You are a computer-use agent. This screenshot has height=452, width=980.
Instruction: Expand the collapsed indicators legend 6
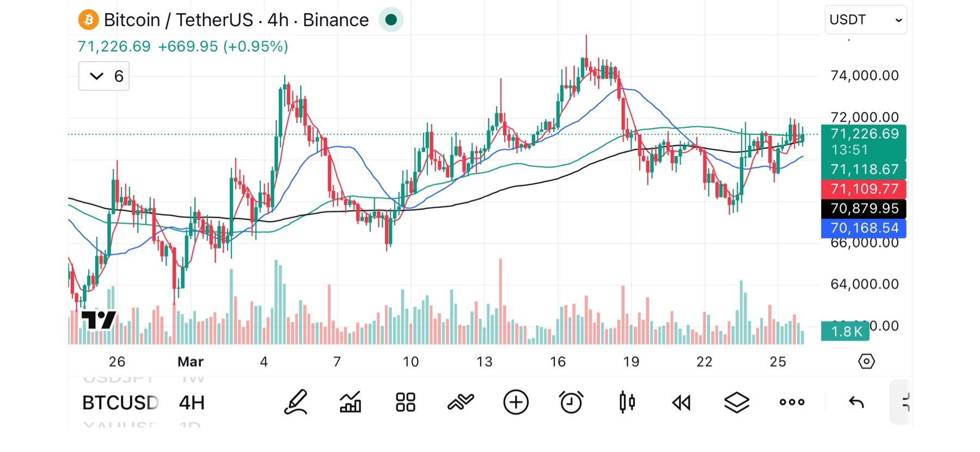pyautogui.click(x=104, y=76)
